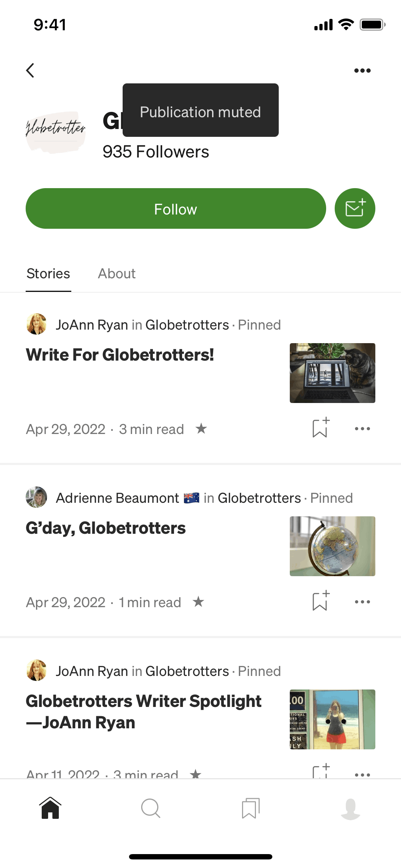Follow the Globetrotters publication
401x868 pixels.
click(x=176, y=209)
